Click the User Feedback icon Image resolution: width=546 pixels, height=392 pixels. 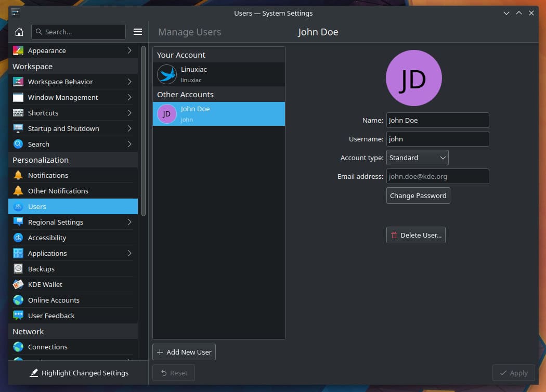tap(18, 316)
